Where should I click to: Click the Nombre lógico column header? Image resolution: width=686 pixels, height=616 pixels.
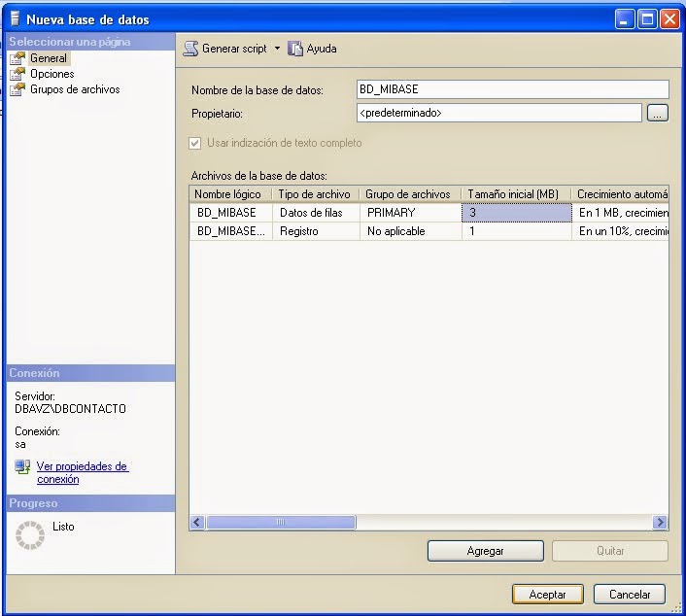tap(230, 194)
